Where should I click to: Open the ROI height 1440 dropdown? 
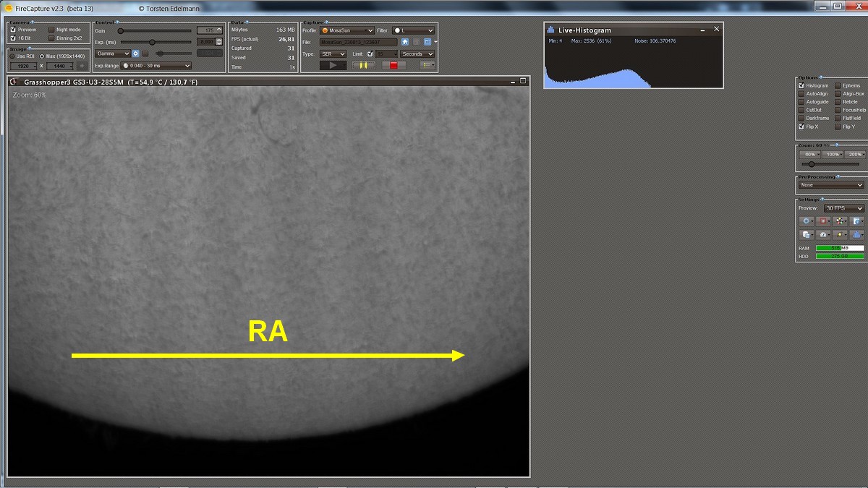60,66
